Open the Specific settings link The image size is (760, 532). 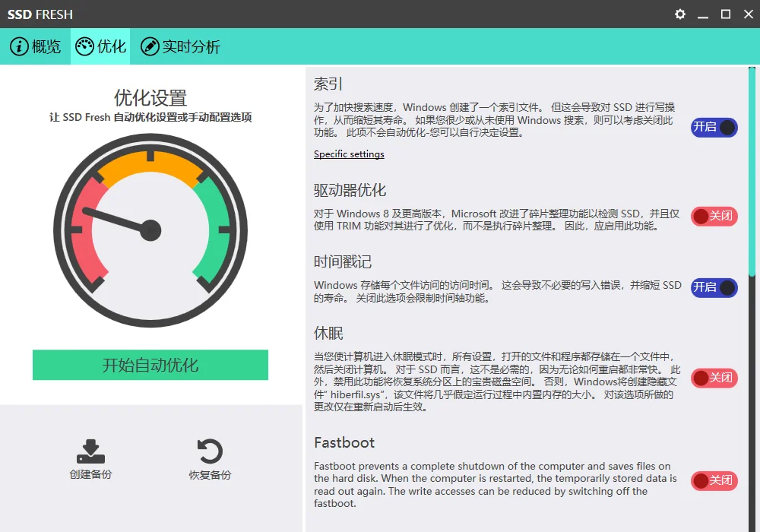(349, 154)
